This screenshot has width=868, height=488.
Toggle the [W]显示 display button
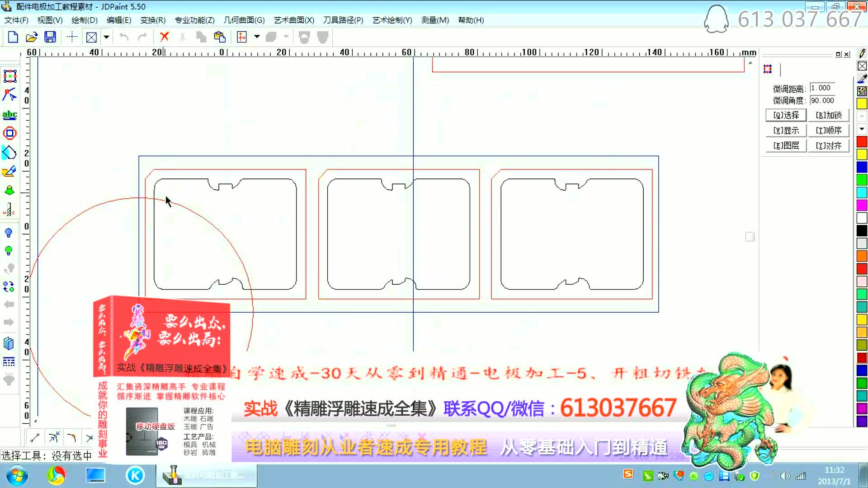coord(786,131)
